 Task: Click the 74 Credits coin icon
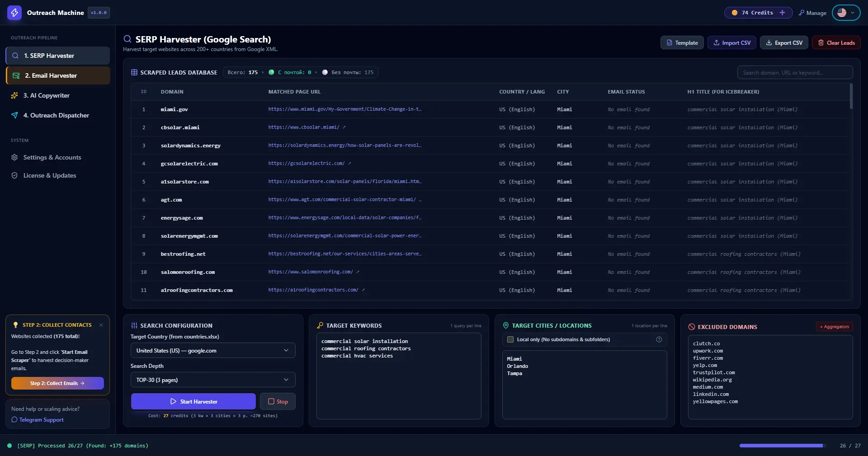[x=735, y=13]
